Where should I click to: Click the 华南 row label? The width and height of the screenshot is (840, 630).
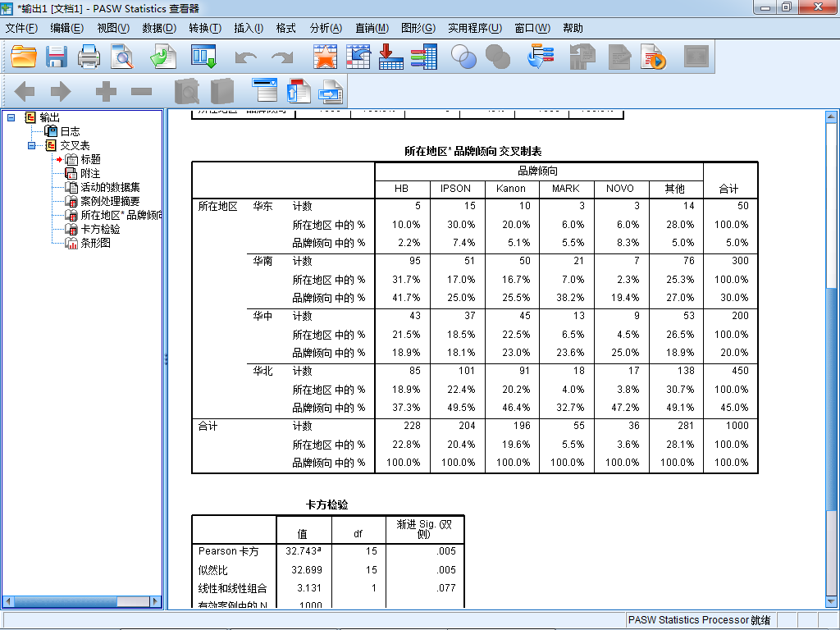pyautogui.click(x=262, y=261)
